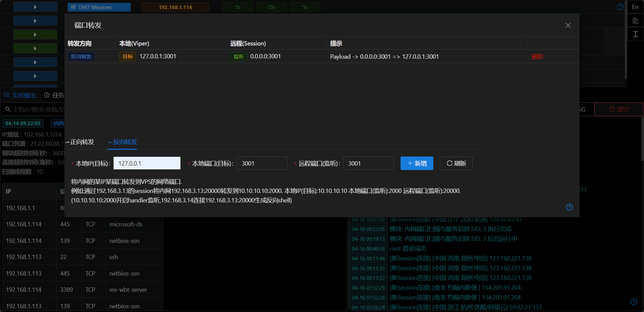Click the 反向转发 direction tag in table row
The height and width of the screenshot is (312, 644).
pos(81,56)
